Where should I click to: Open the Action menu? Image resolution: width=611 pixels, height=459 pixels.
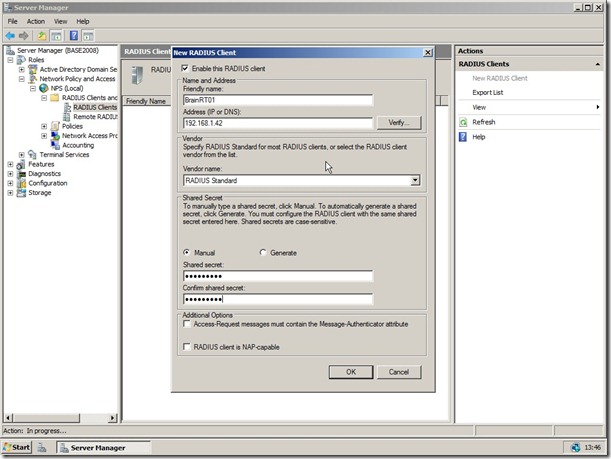click(x=36, y=21)
